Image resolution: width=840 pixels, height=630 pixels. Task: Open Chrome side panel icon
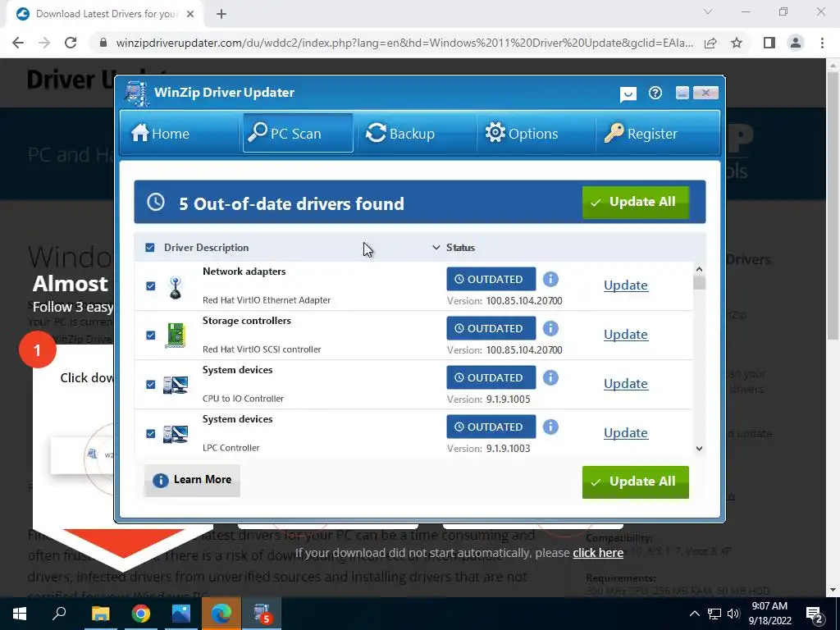769,43
